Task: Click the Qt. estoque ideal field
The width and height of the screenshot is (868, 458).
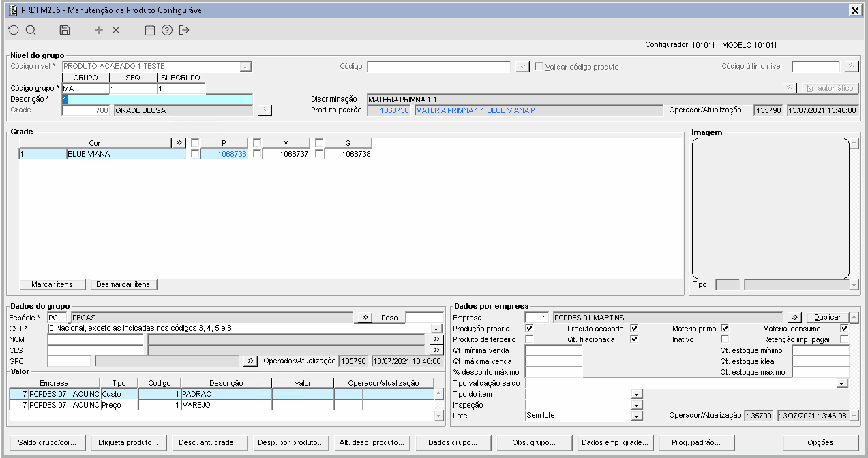Action: (820, 361)
